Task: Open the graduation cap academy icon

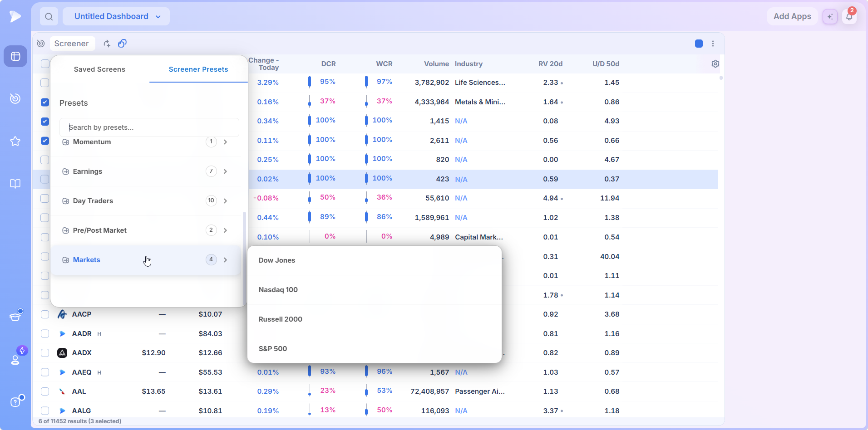Action: click(x=15, y=316)
